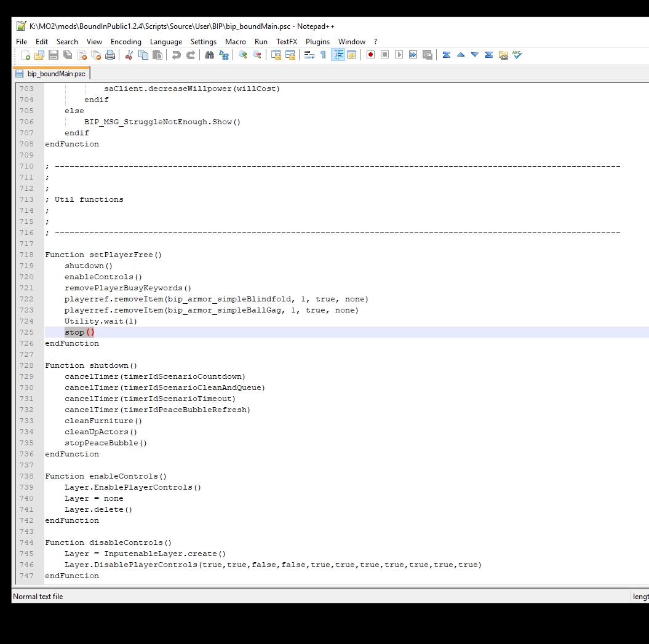Toggle word wrap in the toolbar
The height and width of the screenshot is (644, 649).
(x=309, y=55)
